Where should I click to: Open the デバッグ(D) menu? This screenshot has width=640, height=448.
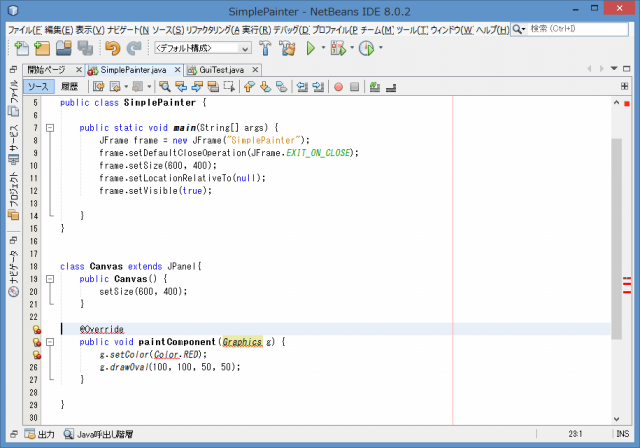pos(291,30)
